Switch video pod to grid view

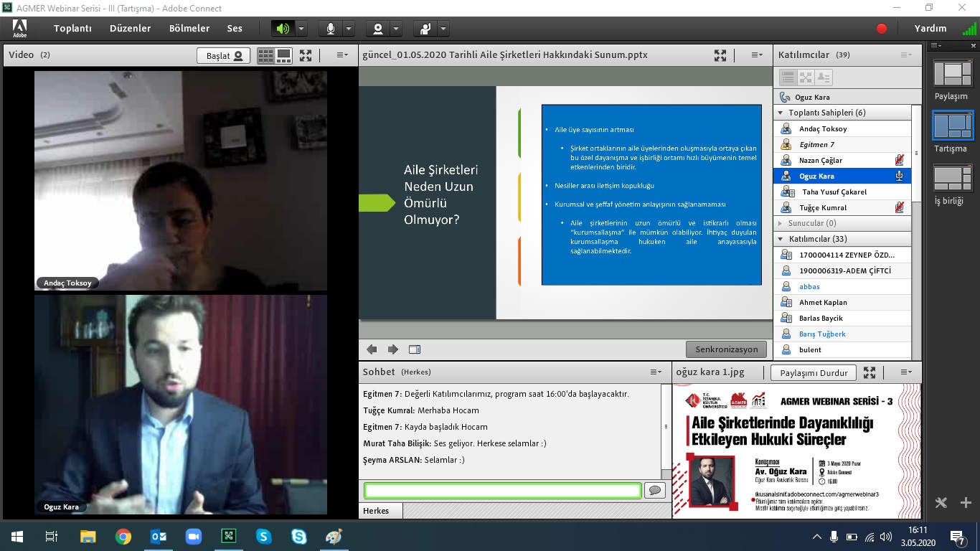[265, 55]
